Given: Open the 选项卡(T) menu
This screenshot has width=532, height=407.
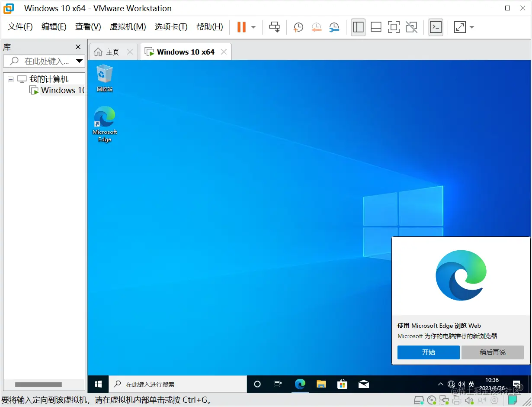Looking at the screenshot, I should [x=171, y=27].
